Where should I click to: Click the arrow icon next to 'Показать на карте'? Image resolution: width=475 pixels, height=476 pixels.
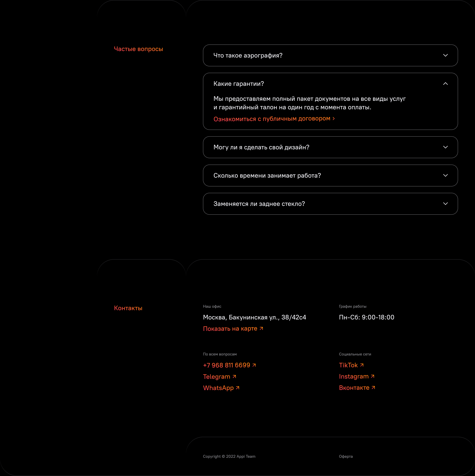click(x=261, y=328)
